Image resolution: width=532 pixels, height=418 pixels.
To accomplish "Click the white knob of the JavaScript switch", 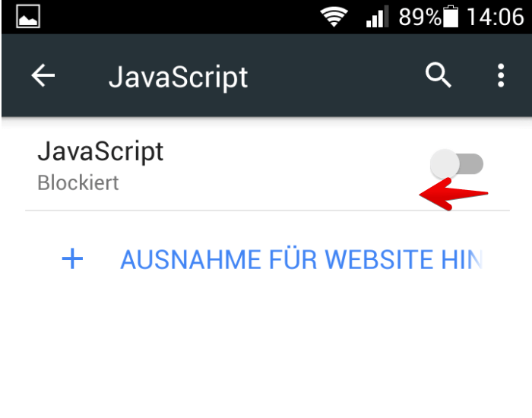I will click(445, 164).
